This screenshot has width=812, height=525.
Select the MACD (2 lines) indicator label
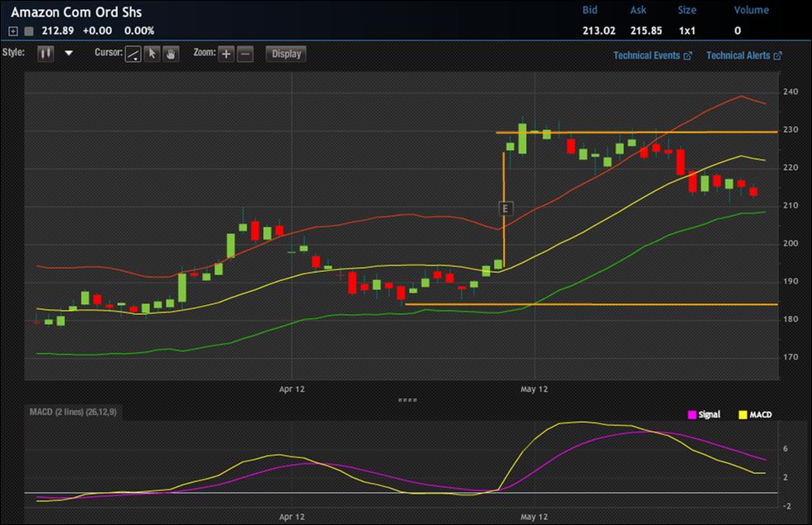[73, 412]
